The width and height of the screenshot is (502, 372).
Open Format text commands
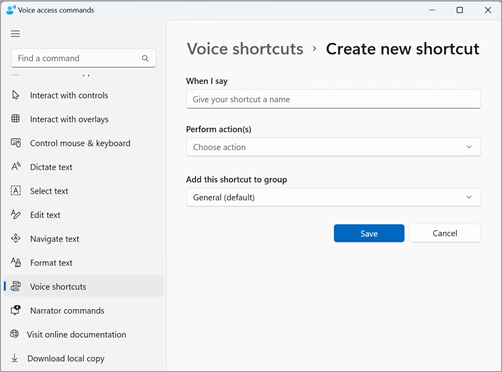pos(84,263)
